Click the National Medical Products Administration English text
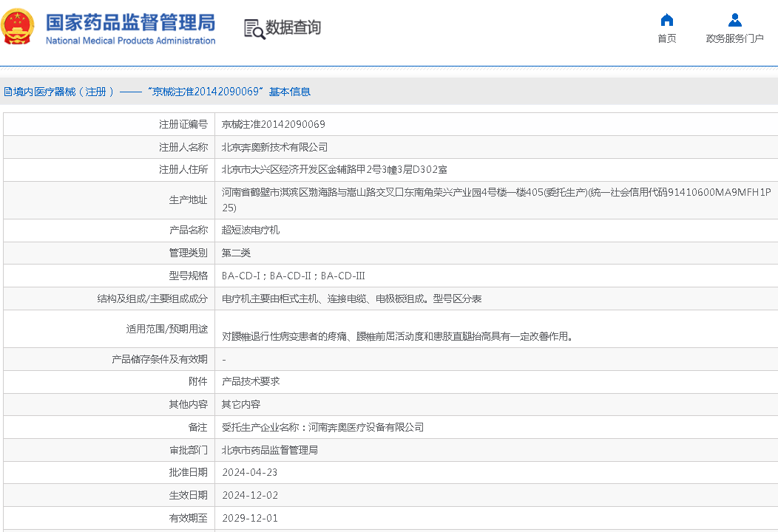The image size is (778, 532). click(x=130, y=41)
